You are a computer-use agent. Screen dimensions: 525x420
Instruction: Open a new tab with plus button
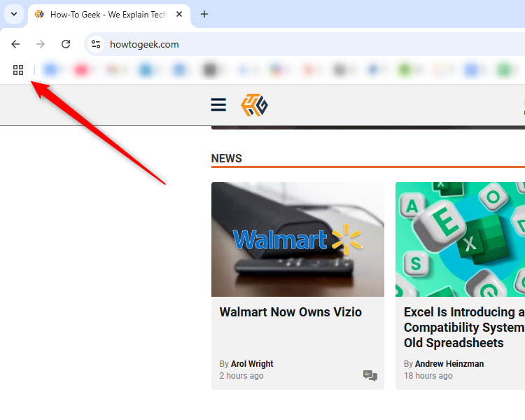click(204, 15)
